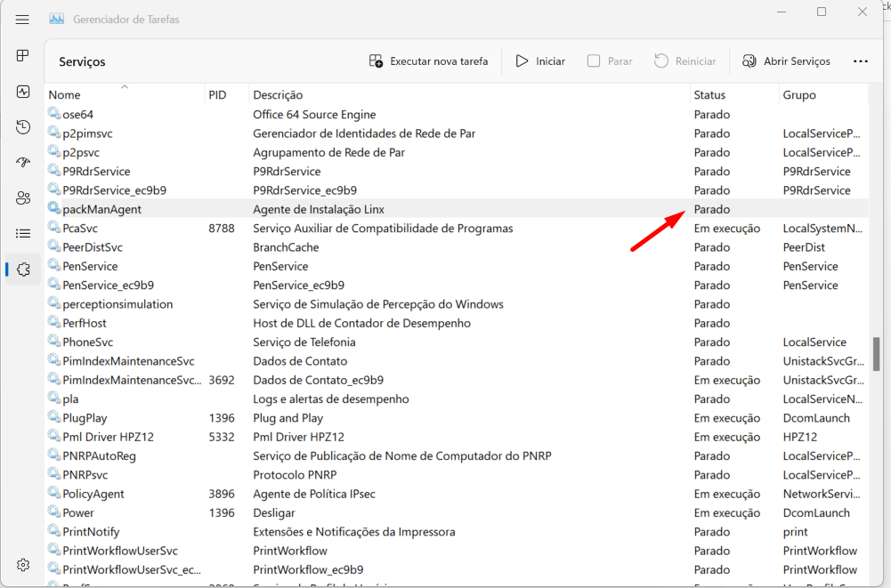The height and width of the screenshot is (588, 891).
Task: Click the gear icon of pla service
Action: point(54,398)
